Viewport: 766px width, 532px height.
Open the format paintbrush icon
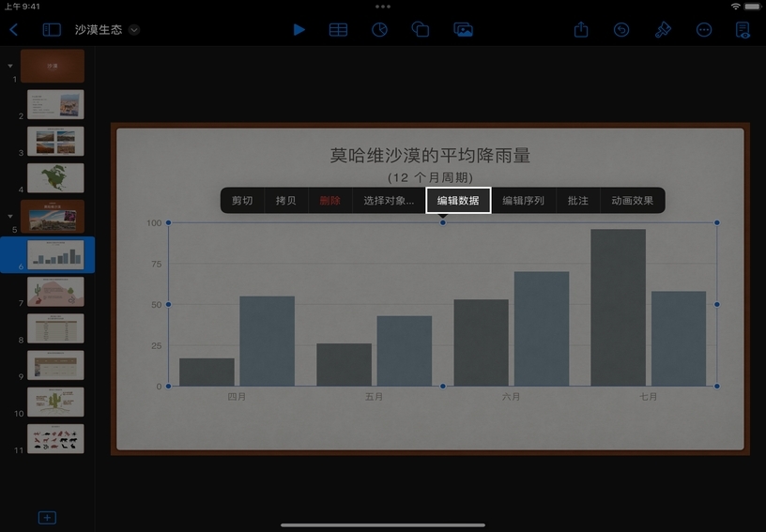click(x=663, y=30)
